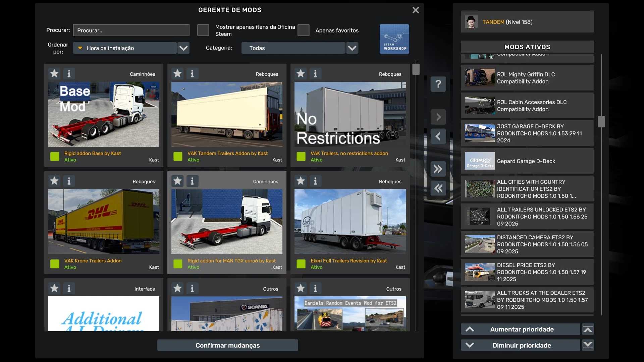Expand the Hora da instalação sort dropdown
This screenshot has height=362, width=644.
pos(183,48)
